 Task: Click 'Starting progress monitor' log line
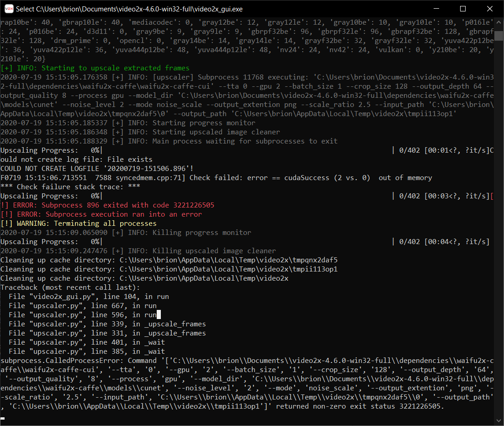(128, 123)
